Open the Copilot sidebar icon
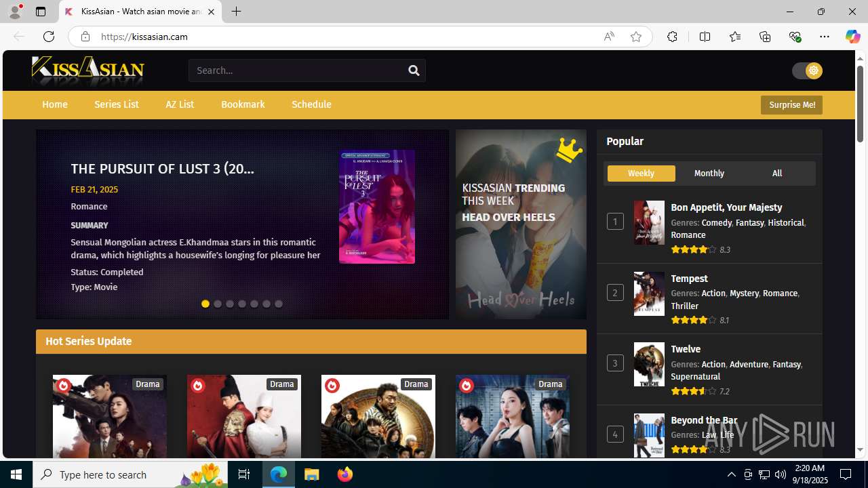This screenshot has height=488, width=868. coord(852,37)
